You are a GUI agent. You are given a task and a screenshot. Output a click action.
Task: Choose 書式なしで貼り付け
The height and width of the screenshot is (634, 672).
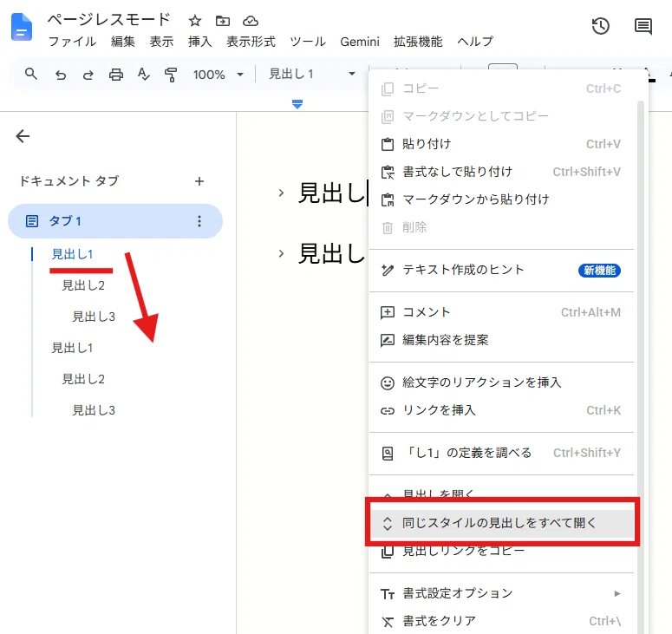coord(501,172)
